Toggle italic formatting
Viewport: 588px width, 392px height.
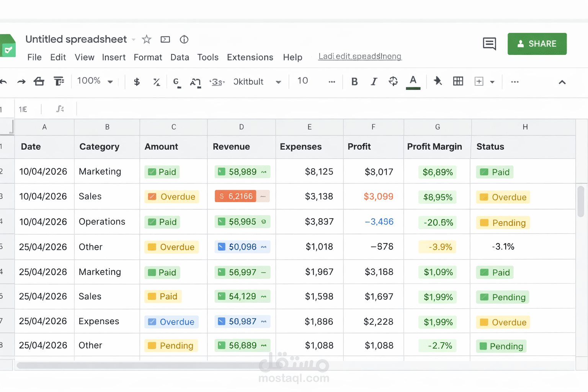tap(374, 82)
